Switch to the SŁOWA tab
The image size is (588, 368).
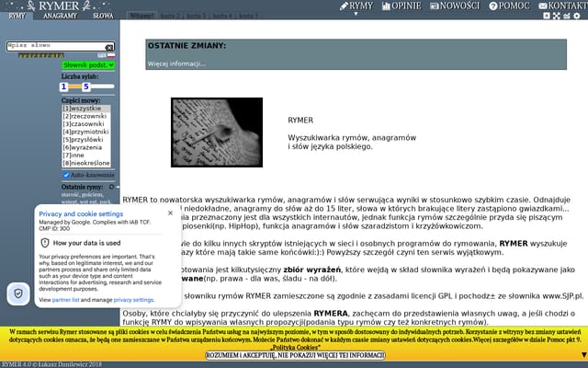click(103, 16)
